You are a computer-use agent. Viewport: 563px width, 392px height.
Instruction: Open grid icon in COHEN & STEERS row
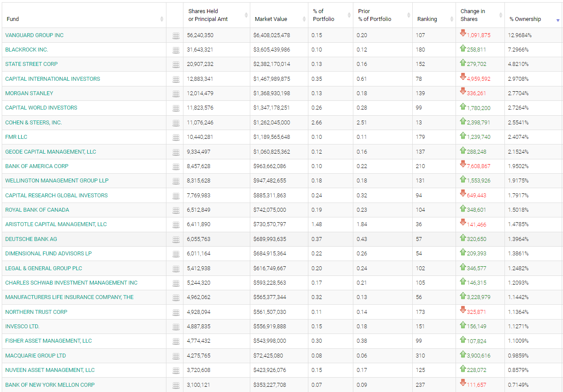pos(176,123)
